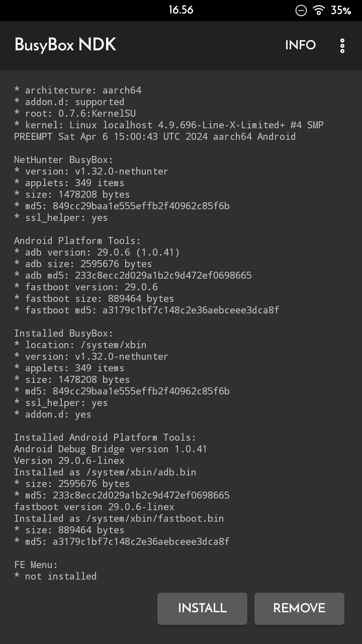Tap the Android Platform Tools heading

point(77,241)
